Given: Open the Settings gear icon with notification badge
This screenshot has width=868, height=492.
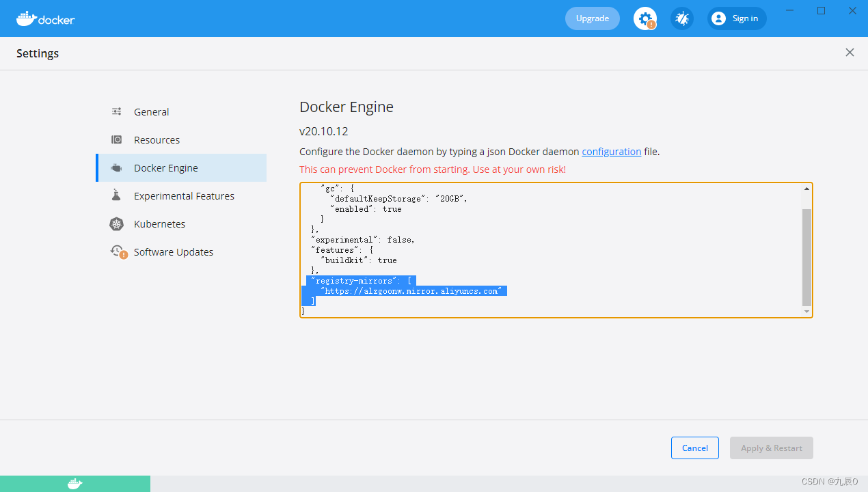Looking at the screenshot, I should (643, 18).
